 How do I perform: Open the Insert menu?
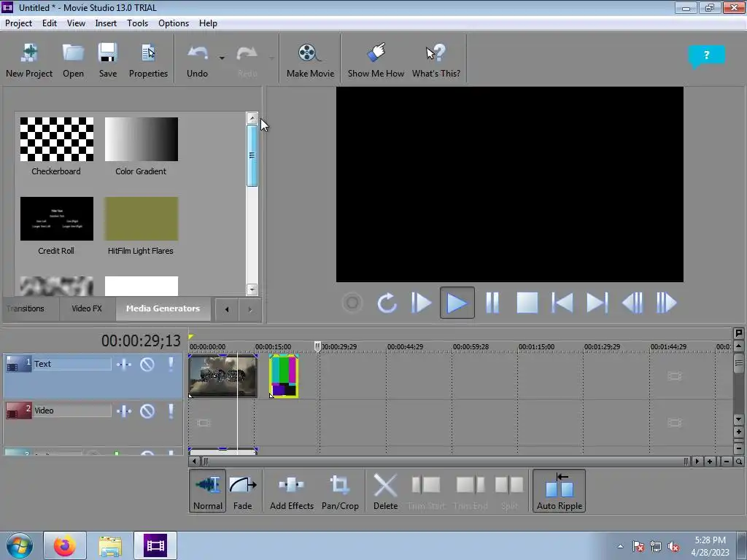point(106,23)
